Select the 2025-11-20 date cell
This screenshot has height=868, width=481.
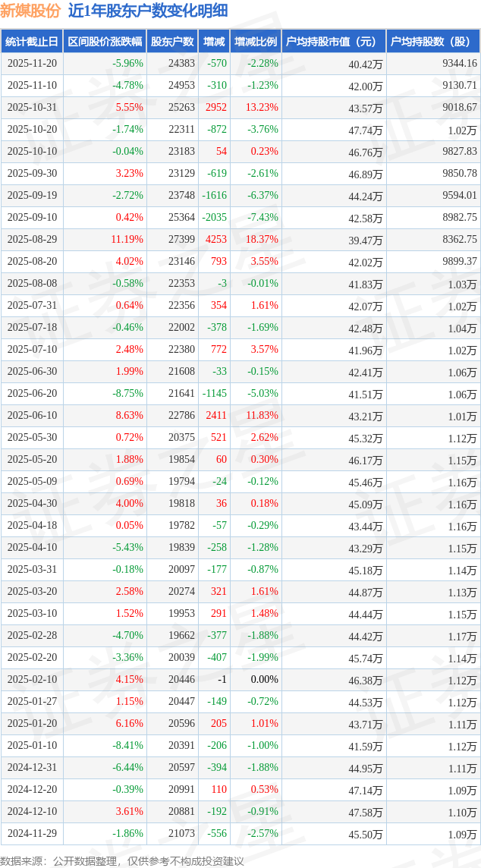coord(32,64)
